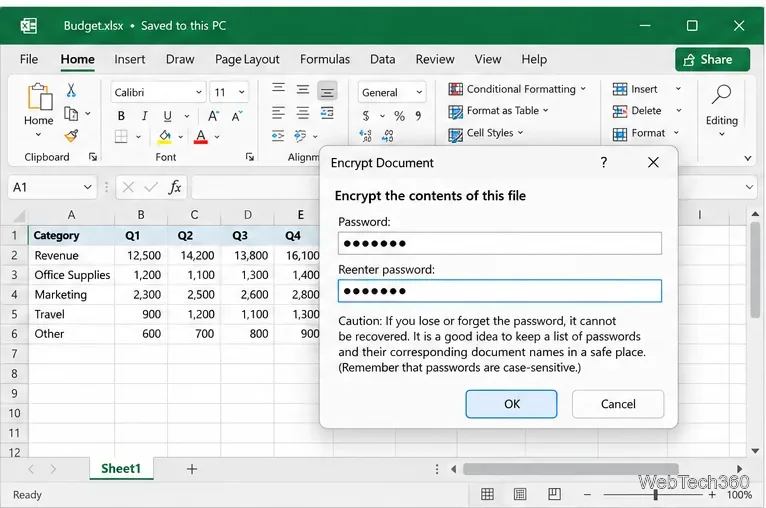Click the Select All corner triangle
766x508 pixels.
click(x=19, y=216)
